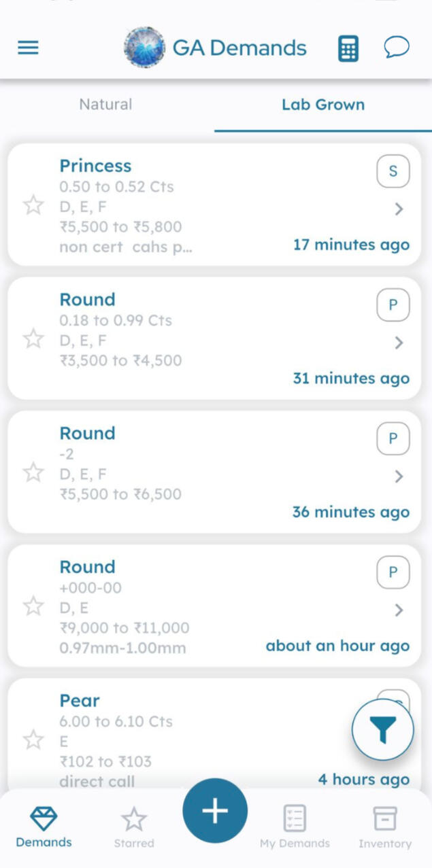Open the hamburger menu

pos(28,48)
